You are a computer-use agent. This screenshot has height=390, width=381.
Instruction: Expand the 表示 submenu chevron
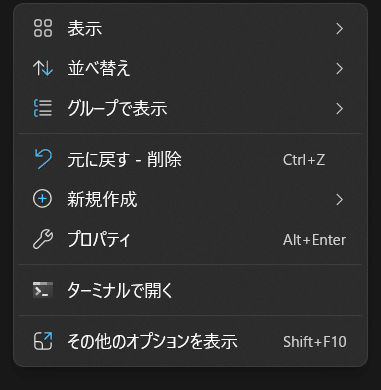coord(339,29)
